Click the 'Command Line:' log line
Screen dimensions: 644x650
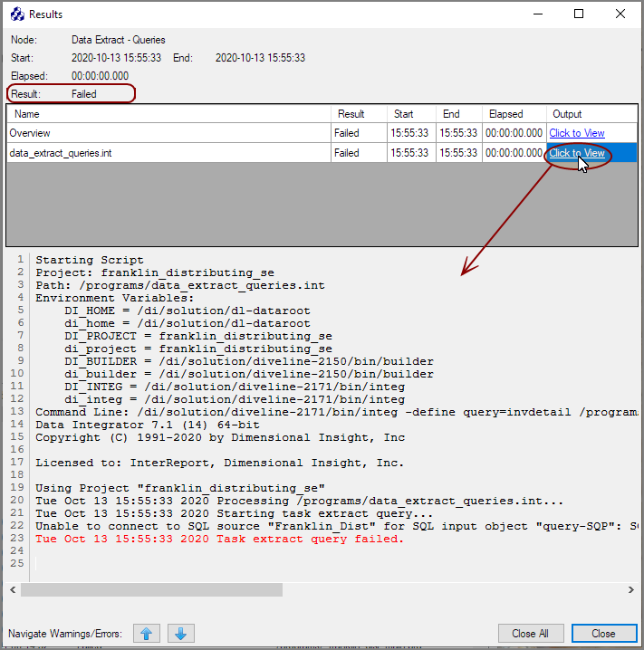(336, 412)
